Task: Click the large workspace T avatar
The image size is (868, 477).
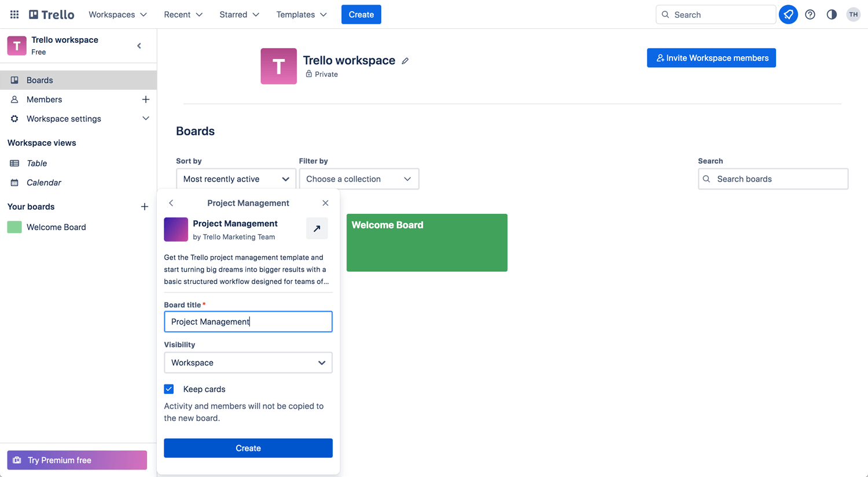Action: click(x=278, y=66)
